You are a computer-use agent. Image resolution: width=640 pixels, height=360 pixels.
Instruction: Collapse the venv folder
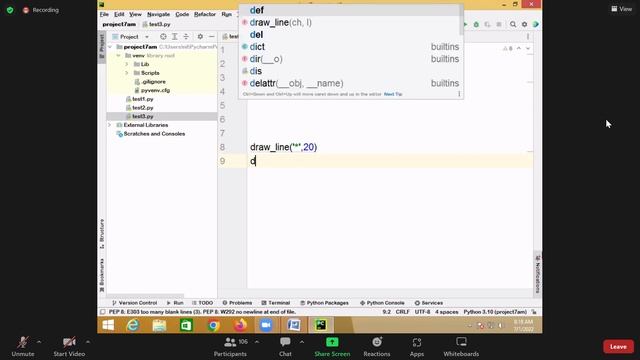[119, 56]
